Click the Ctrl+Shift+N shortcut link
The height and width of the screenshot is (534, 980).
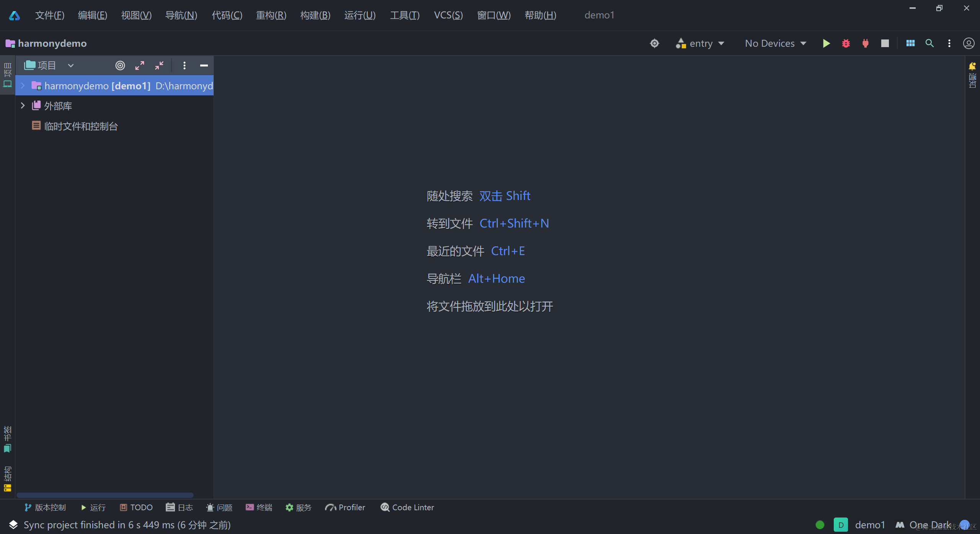pos(514,223)
